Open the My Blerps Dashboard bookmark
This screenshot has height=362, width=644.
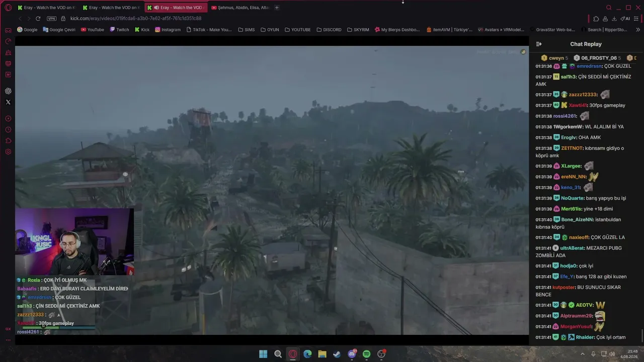[397, 30]
